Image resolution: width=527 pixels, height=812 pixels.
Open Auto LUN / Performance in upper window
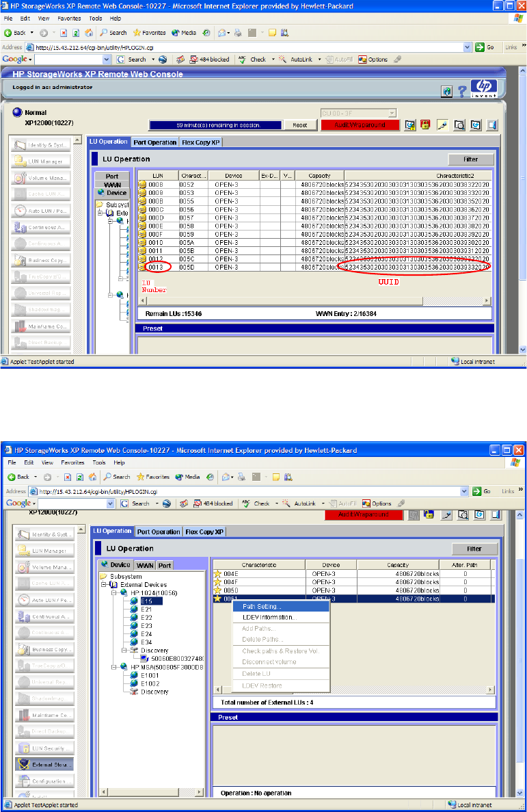42,211
